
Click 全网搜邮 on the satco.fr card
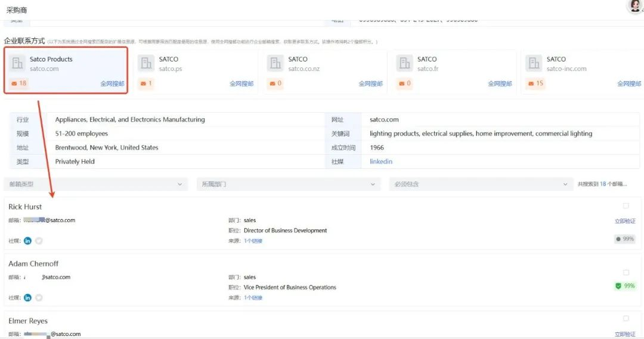pyautogui.click(x=500, y=84)
